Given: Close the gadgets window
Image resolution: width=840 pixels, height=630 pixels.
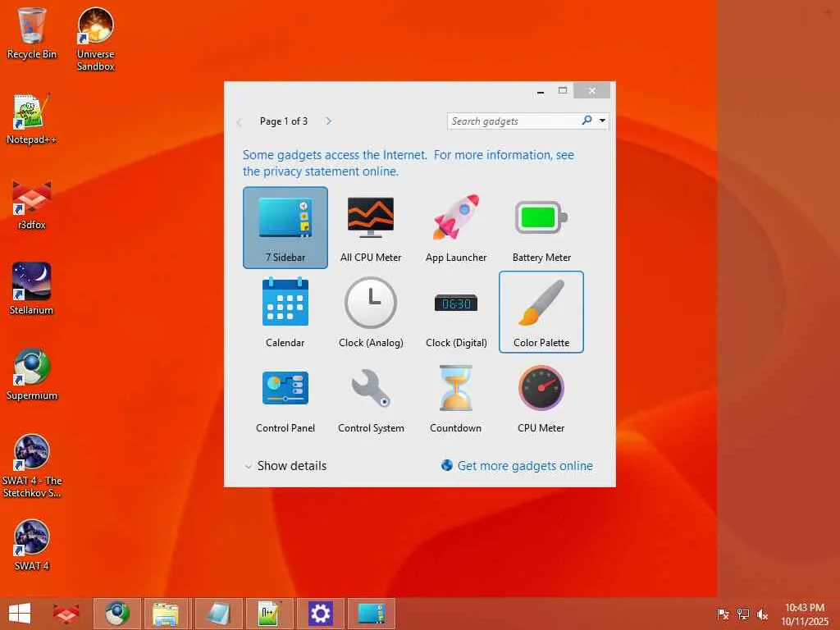Looking at the screenshot, I should pos(592,90).
